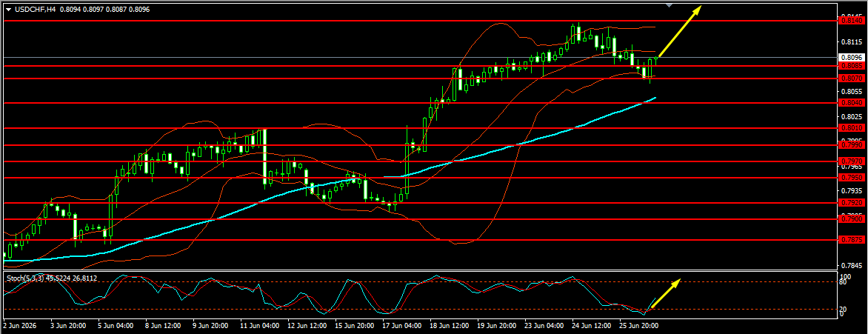Click the 12 Jun 12:00 time label
The image size is (868, 334).
coord(307,324)
